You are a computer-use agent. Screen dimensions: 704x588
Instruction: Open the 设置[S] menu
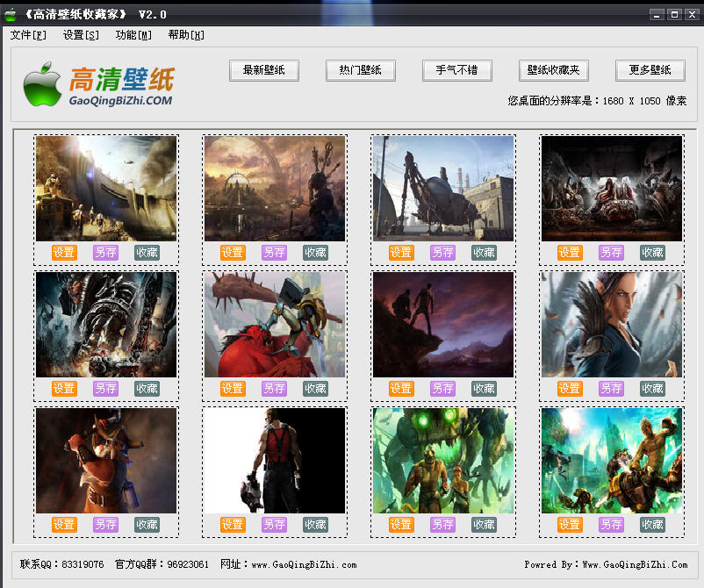(x=81, y=35)
